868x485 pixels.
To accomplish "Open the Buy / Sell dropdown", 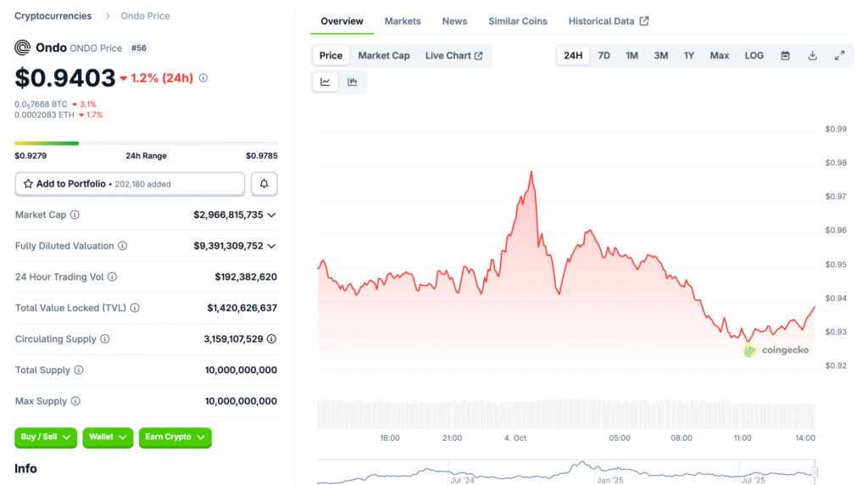I will (x=46, y=438).
